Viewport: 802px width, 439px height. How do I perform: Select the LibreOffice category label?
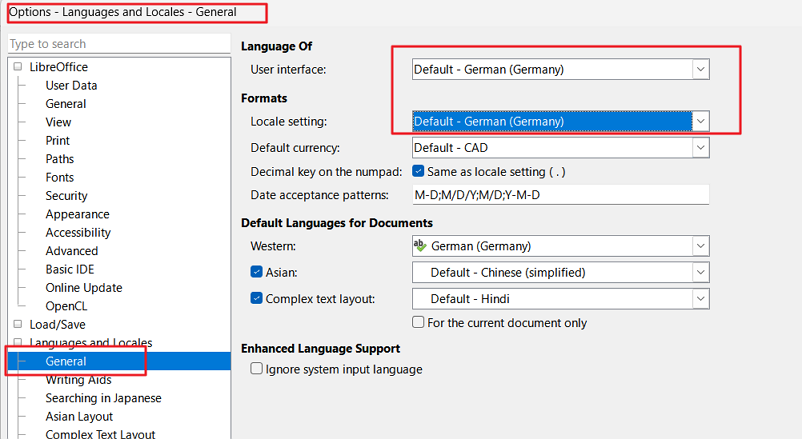pos(58,67)
